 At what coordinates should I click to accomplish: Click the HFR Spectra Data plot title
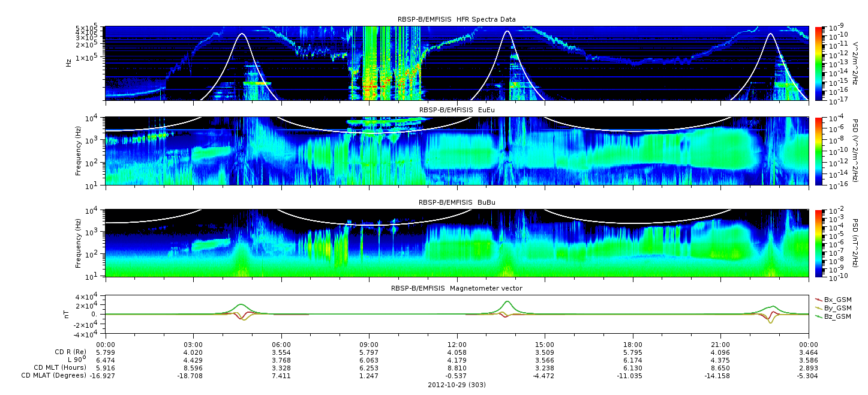(456, 19)
